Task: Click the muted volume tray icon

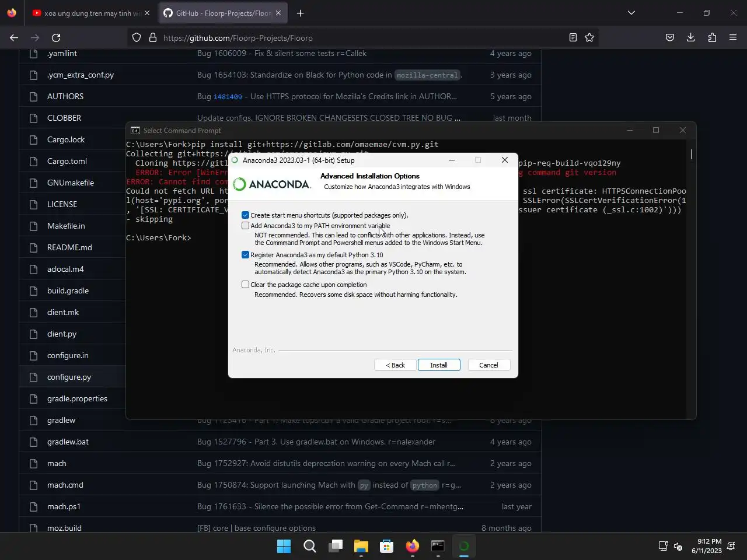Action: tap(678, 546)
